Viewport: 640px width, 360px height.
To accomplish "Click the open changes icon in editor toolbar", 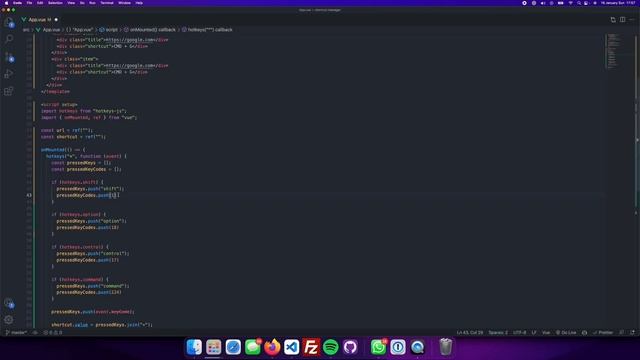I will click(613, 20).
